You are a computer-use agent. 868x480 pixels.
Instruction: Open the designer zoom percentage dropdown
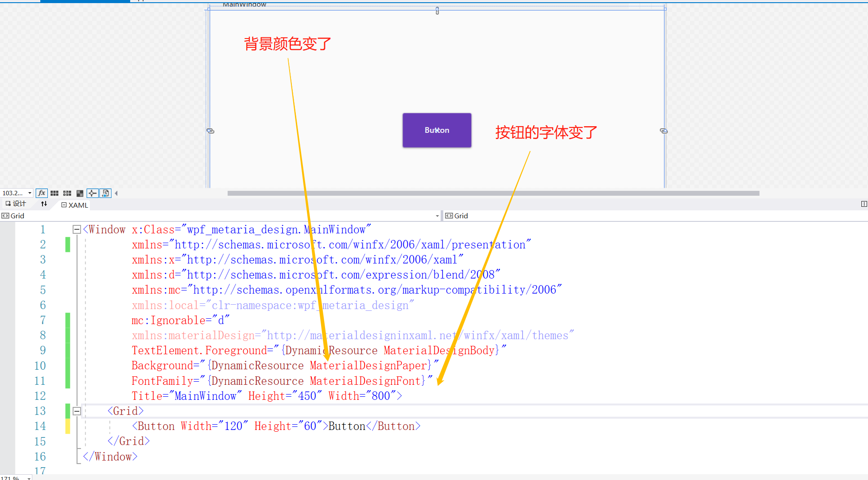pos(30,193)
